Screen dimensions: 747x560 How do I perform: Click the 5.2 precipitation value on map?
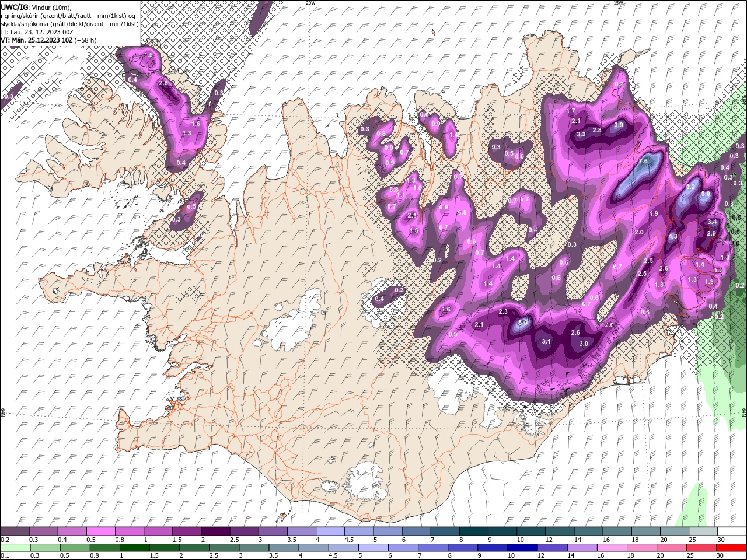coord(691,187)
